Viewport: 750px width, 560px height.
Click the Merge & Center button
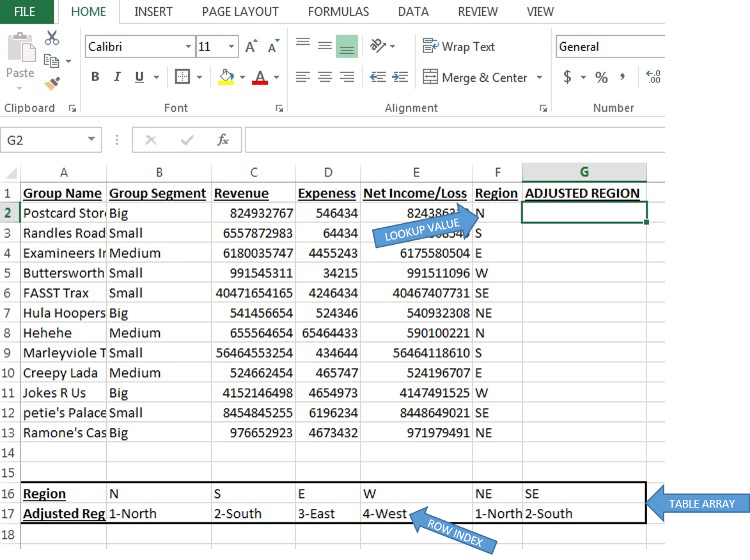tap(476, 77)
